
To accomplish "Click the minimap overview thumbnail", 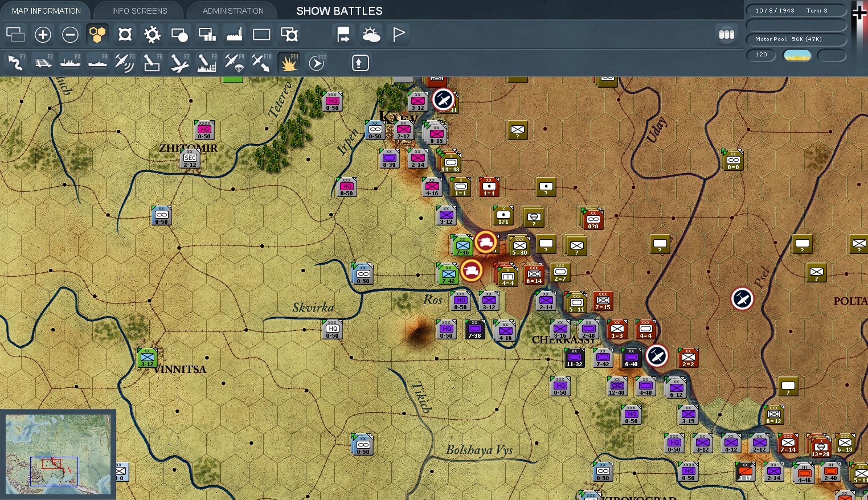I will pos(58,454).
